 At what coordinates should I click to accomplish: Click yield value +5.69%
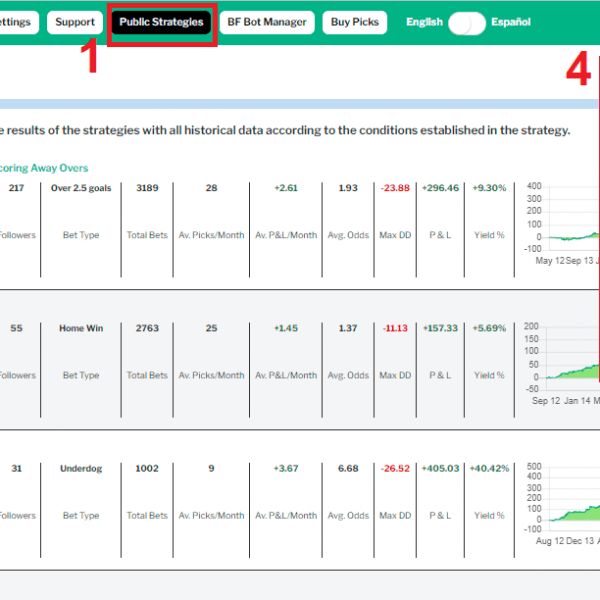tap(489, 328)
